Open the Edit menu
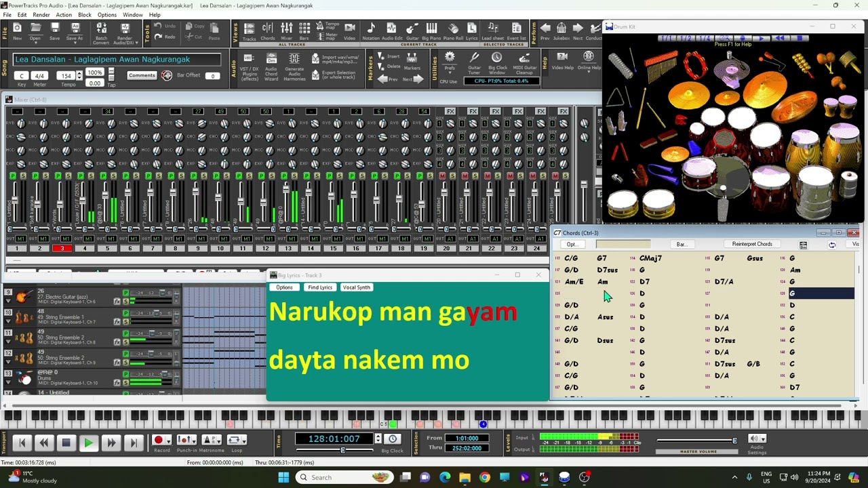The height and width of the screenshot is (488, 868). [22, 15]
